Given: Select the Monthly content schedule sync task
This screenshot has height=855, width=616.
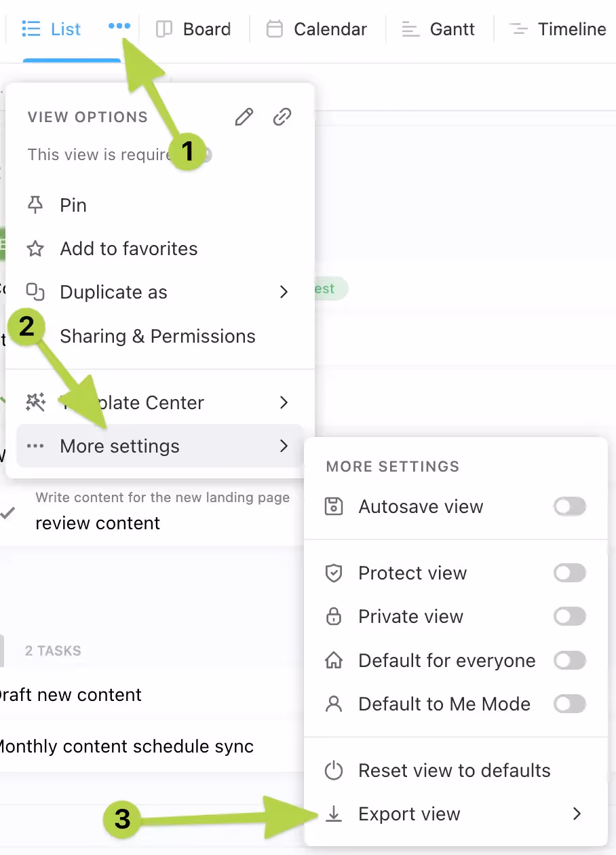Looking at the screenshot, I should click(126, 746).
